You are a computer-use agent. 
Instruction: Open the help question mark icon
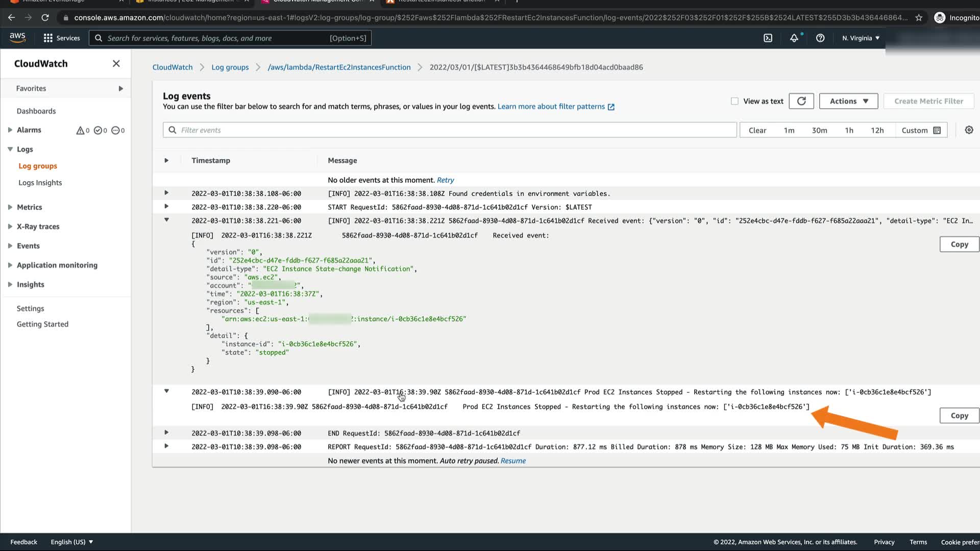pyautogui.click(x=820, y=38)
